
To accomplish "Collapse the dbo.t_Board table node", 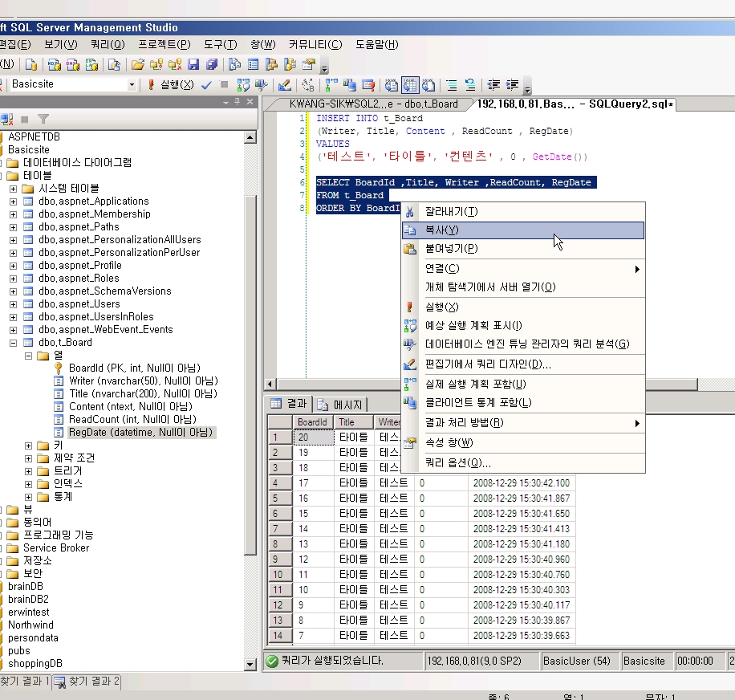I will coord(13,343).
